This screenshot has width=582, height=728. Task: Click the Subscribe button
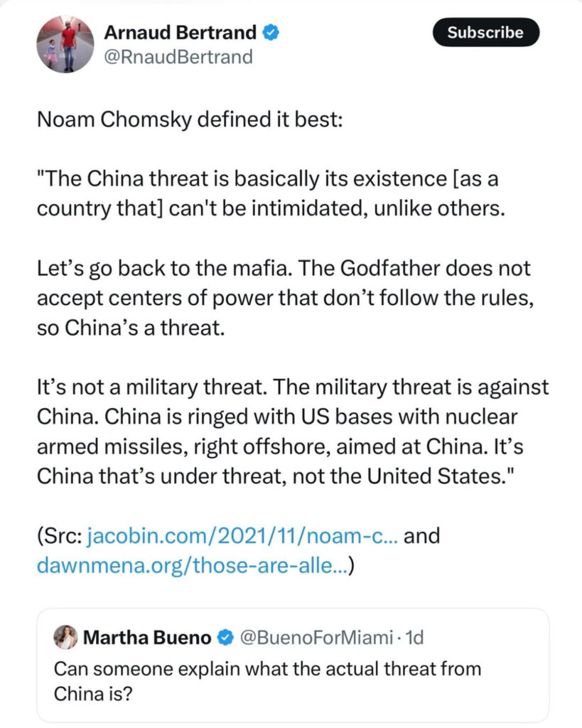(485, 32)
